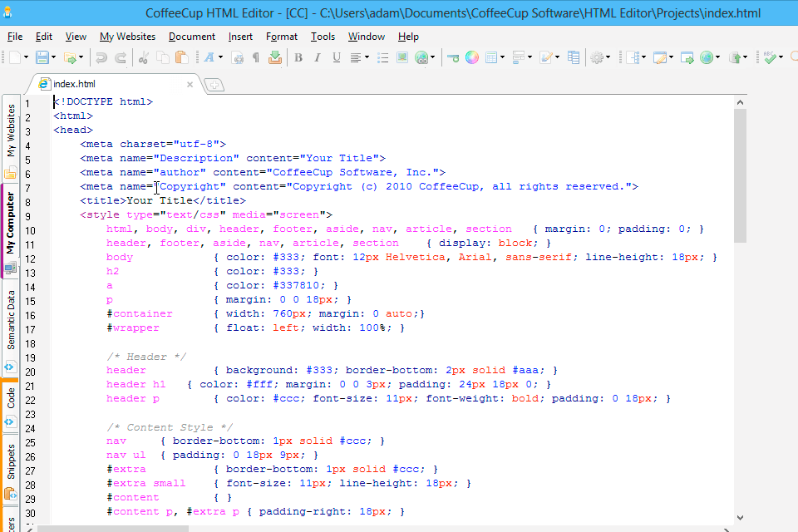Screen dimensions: 798x532
Task: Click the blue stacked list panel icon
Action: tap(574, 57)
